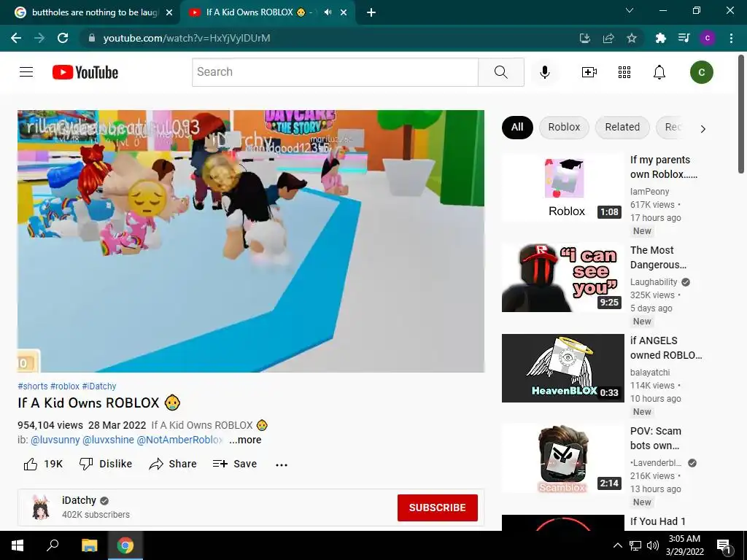Viewport: 747px width, 560px height.
Task: Click the install/download icon in address bar
Action: click(585, 38)
